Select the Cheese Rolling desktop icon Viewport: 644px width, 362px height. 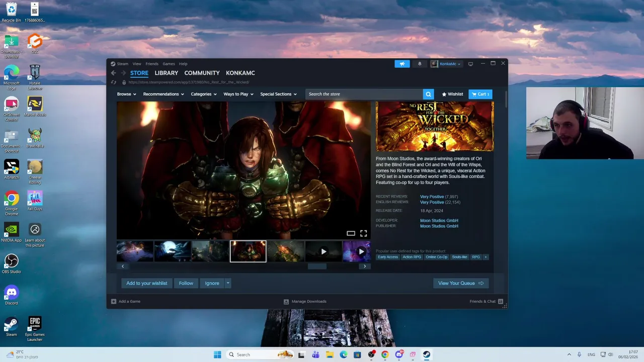[35, 172]
